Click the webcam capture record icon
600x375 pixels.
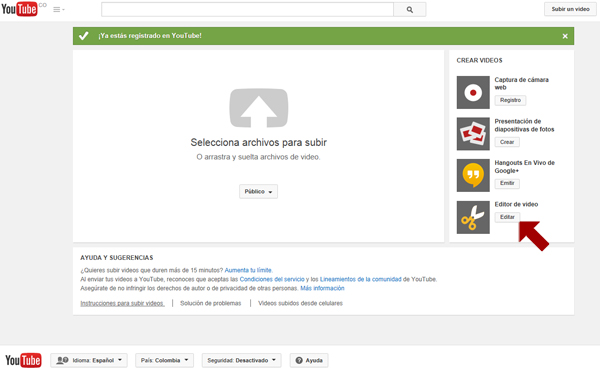coord(473,92)
